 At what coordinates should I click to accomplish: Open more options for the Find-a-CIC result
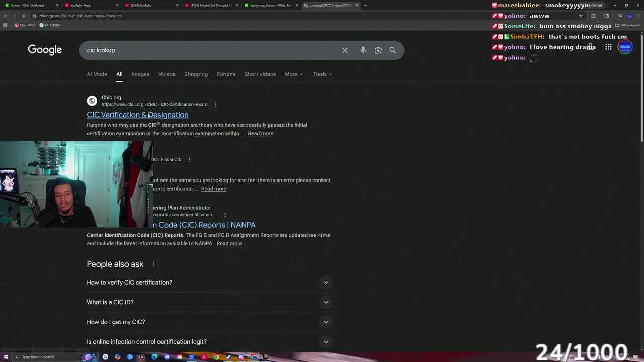[x=190, y=160]
